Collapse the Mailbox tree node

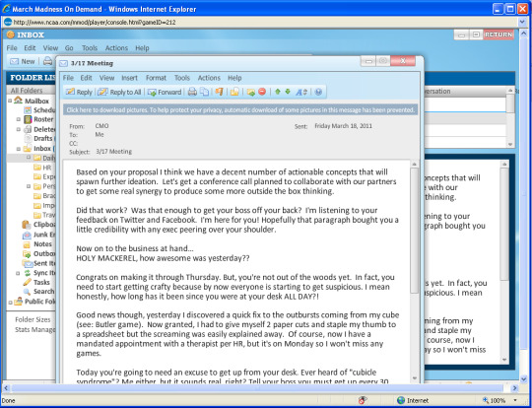click(10, 101)
